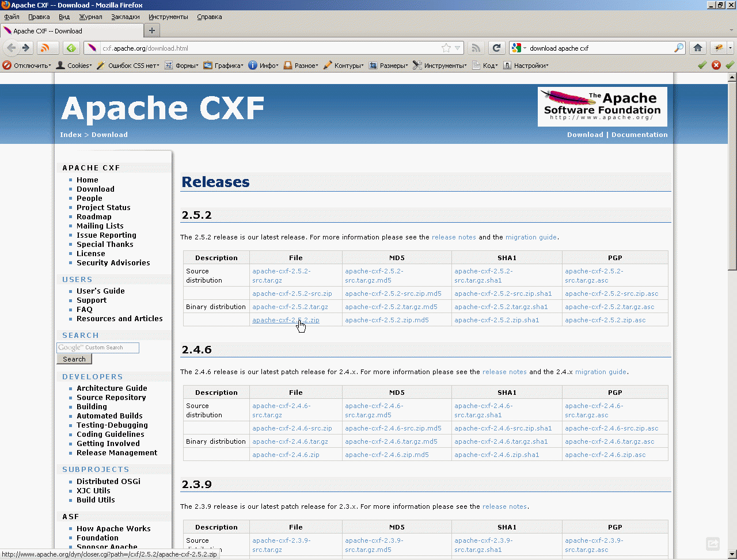Open apache-cxf-2.5.2.tar.gz.asc PGP signature
The width and height of the screenshot is (737, 560).
click(610, 307)
